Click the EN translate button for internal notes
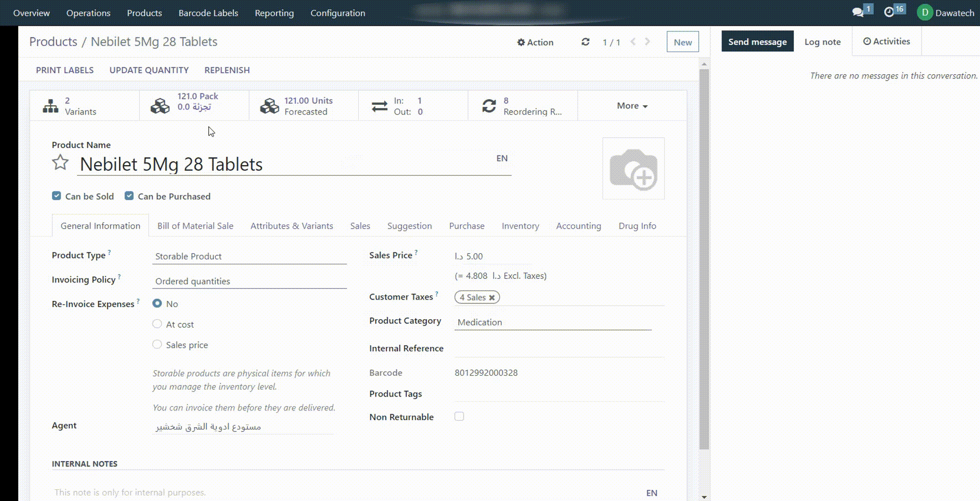The height and width of the screenshot is (501, 980). [x=651, y=493]
